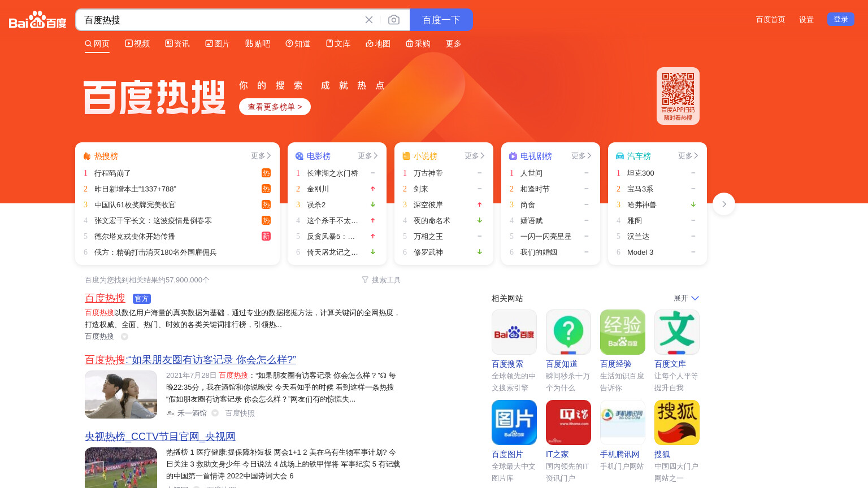Open the 更多 search categories menu
This screenshot has width=868, height=488.
(x=454, y=43)
